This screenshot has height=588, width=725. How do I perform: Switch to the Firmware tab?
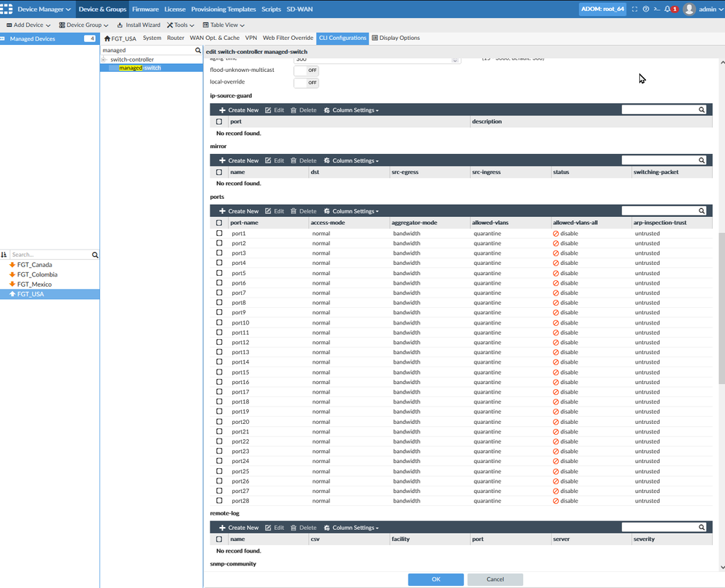(145, 9)
